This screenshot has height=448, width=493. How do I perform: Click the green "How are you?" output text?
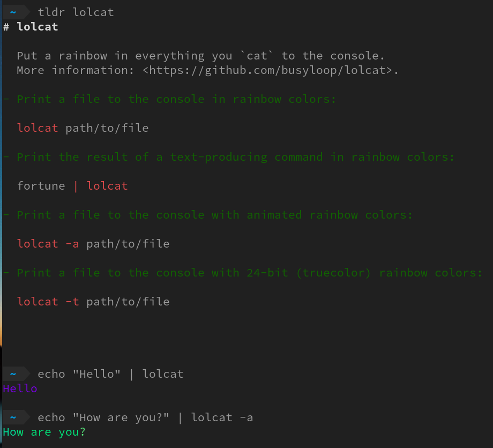pos(44,432)
